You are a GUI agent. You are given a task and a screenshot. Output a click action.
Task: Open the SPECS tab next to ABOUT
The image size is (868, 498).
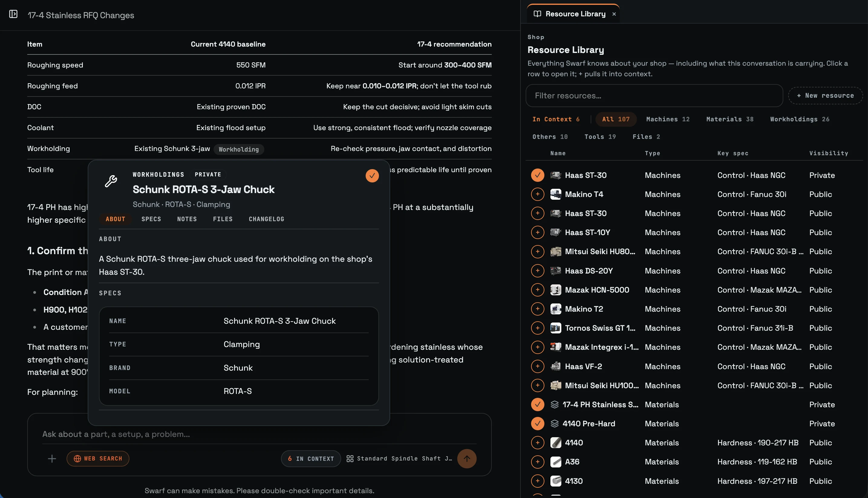[x=151, y=219]
